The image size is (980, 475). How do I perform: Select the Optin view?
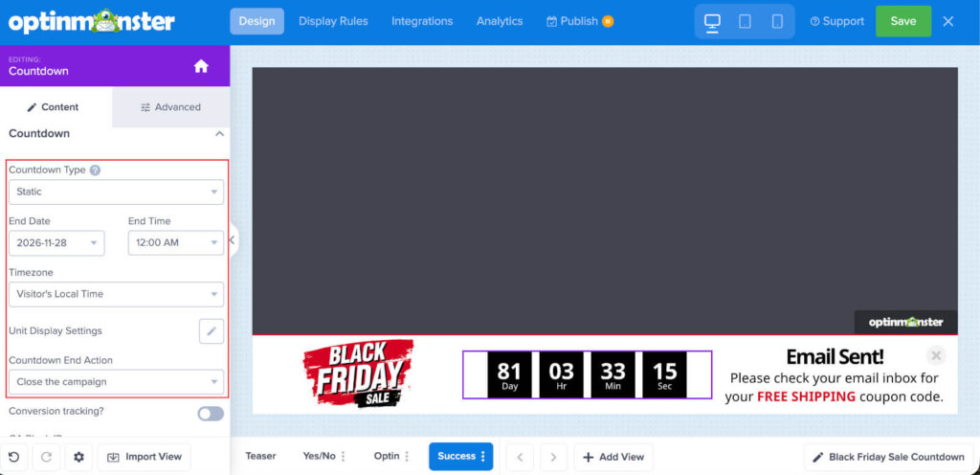click(387, 456)
